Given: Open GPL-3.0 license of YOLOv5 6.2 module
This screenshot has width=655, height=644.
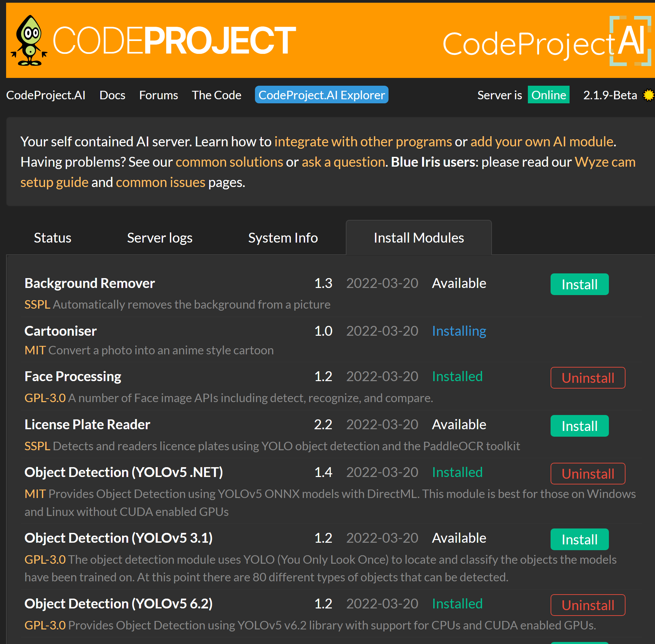Looking at the screenshot, I should [x=45, y=625].
